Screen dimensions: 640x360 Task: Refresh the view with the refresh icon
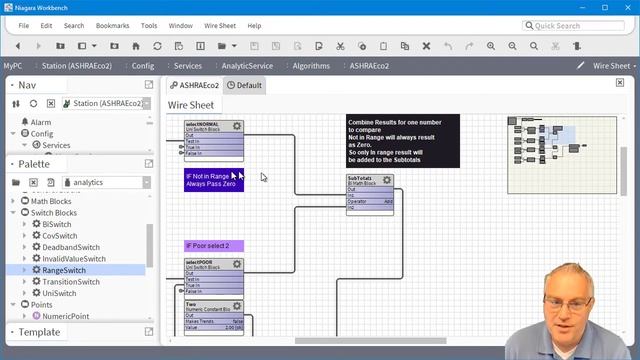tap(157, 46)
